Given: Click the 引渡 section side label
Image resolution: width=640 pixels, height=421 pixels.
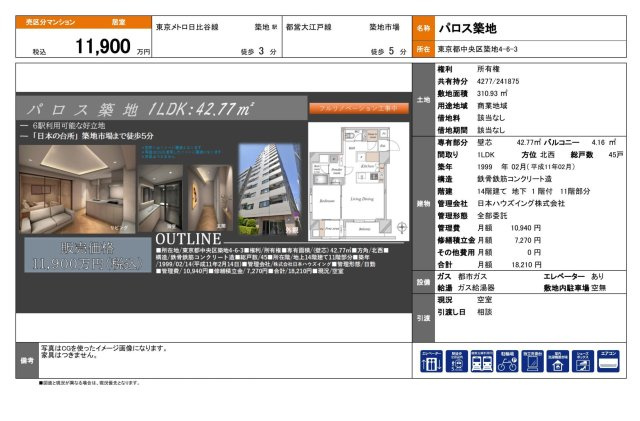Looking at the screenshot, I should [x=423, y=318].
